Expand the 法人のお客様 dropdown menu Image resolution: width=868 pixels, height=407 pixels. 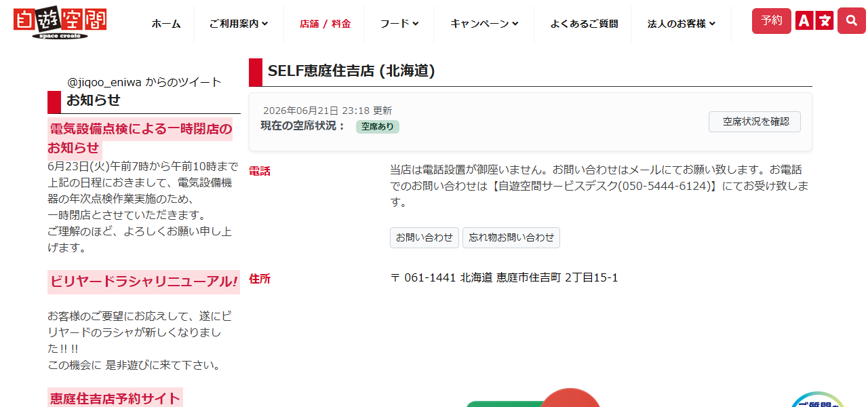[x=682, y=24]
